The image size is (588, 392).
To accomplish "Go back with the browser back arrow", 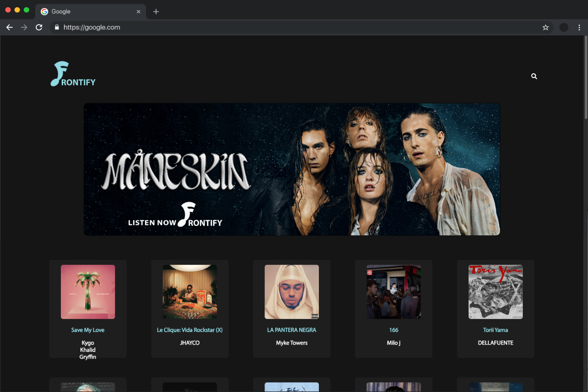I will tap(10, 27).
